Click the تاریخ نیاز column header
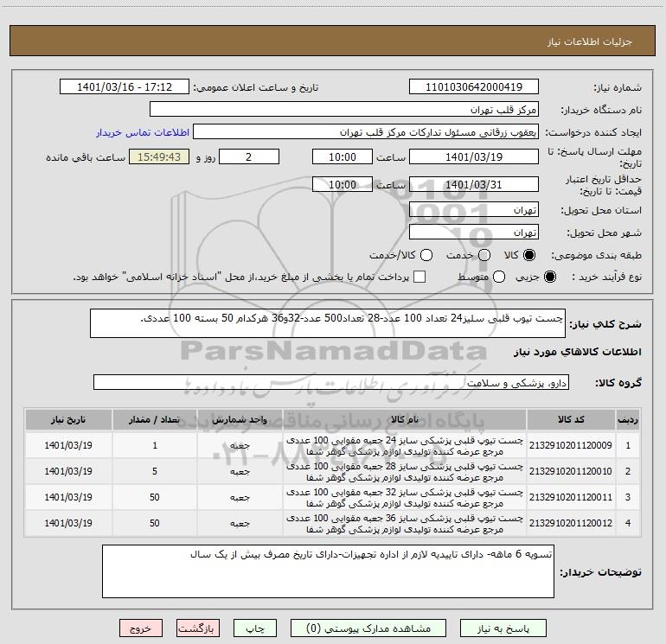This screenshot has height=644, width=666. 68,419
